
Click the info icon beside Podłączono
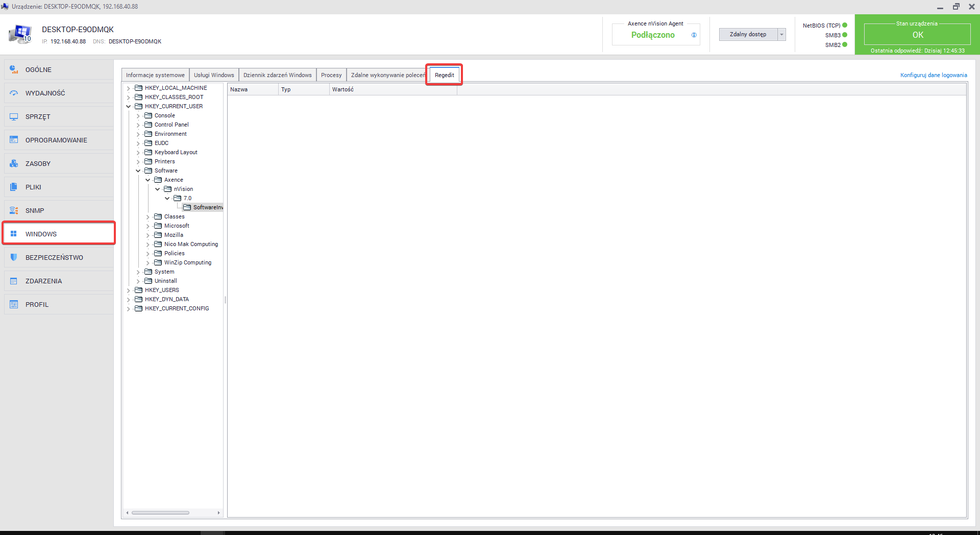coord(694,35)
